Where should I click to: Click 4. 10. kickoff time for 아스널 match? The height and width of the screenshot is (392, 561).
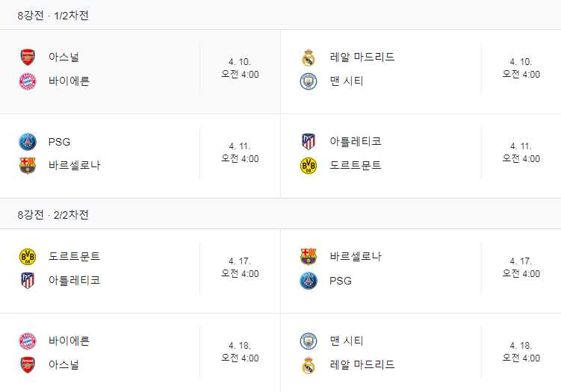pos(240,68)
